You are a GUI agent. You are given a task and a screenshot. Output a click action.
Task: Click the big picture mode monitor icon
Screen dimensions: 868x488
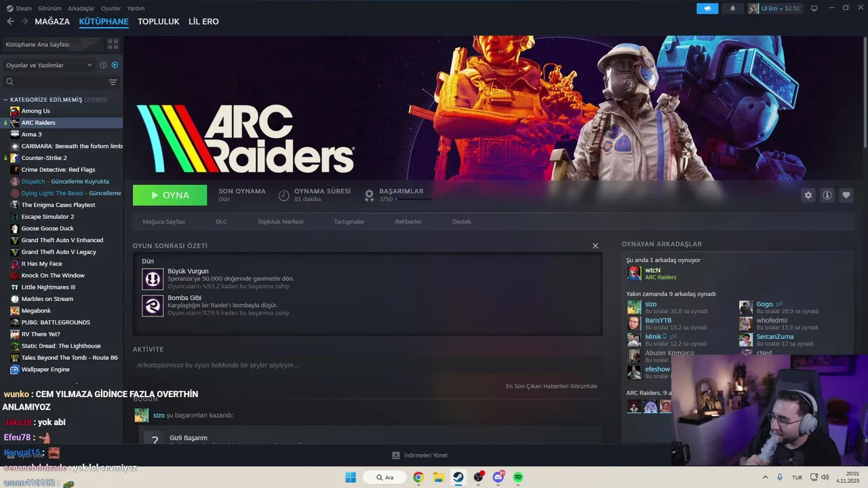814,8
